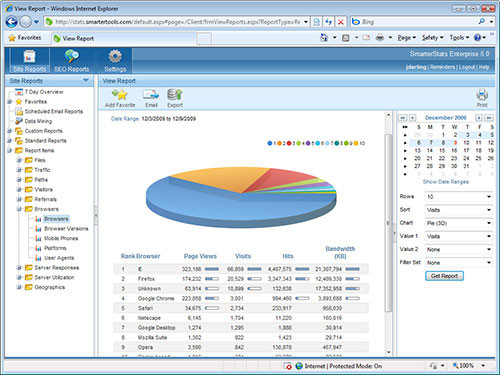The image size is (500, 375).
Task: Click the Logout link
Action: [467, 67]
